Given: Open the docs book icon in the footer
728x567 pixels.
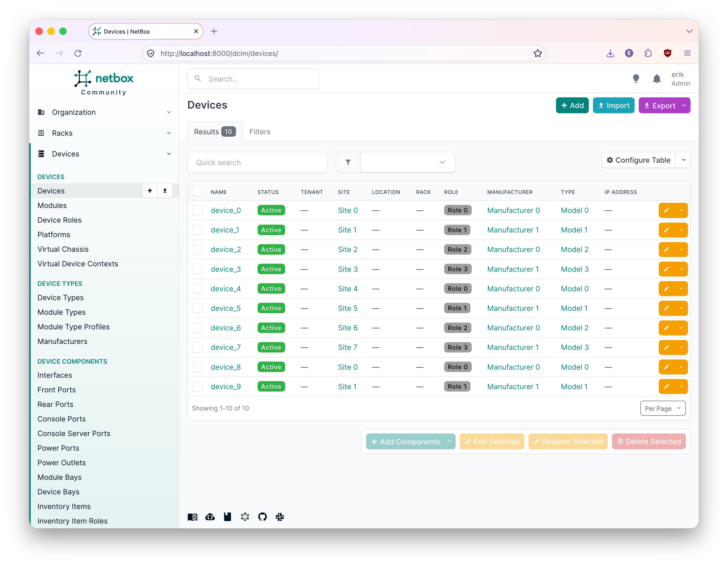Looking at the screenshot, I should coord(192,517).
